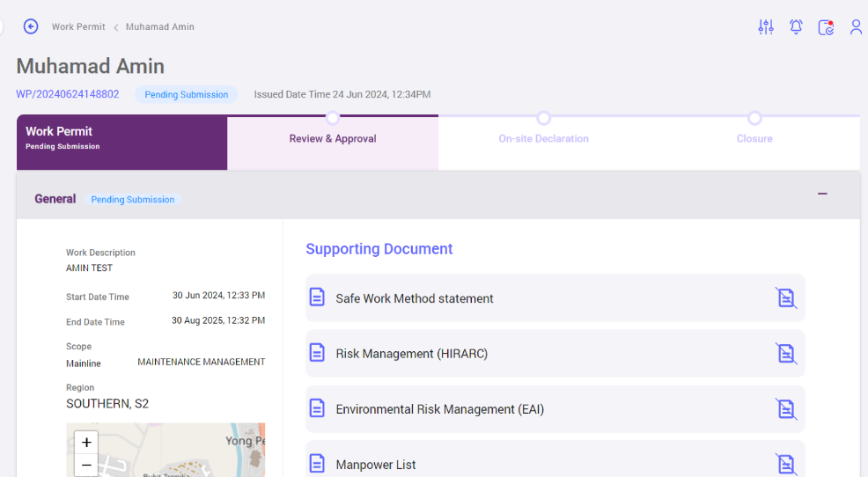Click the Pending Submission status badge near permit number
868x477 pixels.
click(187, 95)
